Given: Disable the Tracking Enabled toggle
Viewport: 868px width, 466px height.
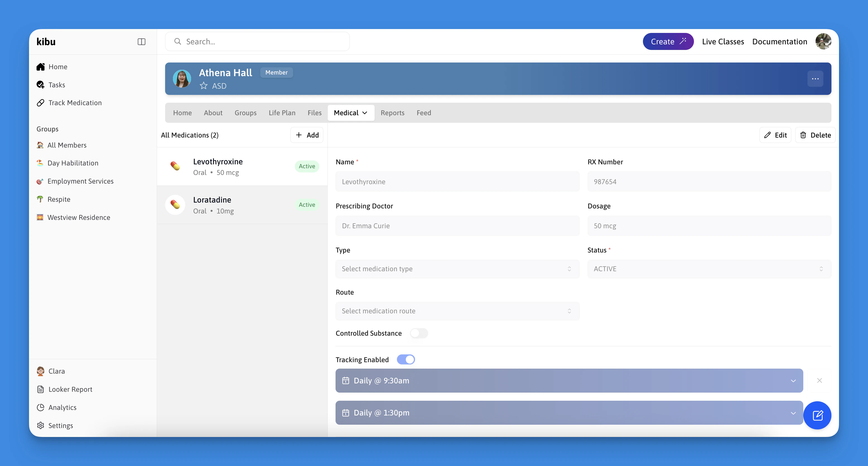Looking at the screenshot, I should [406, 359].
